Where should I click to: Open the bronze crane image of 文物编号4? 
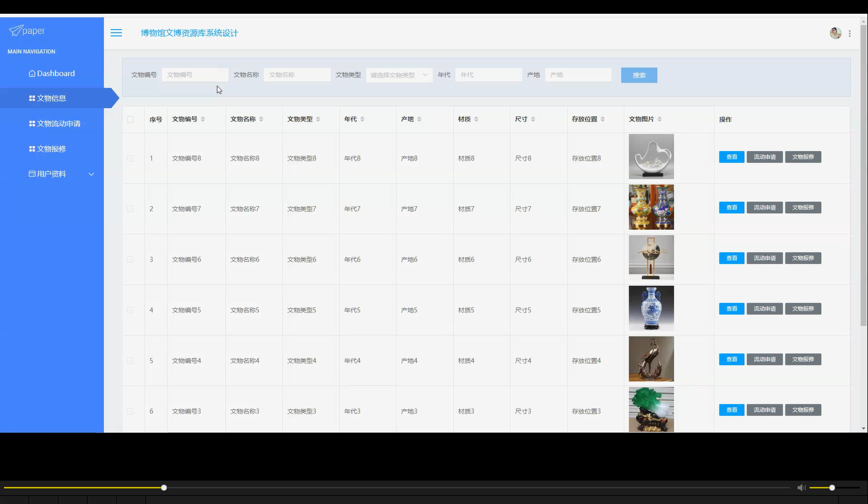pyautogui.click(x=651, y=359)
